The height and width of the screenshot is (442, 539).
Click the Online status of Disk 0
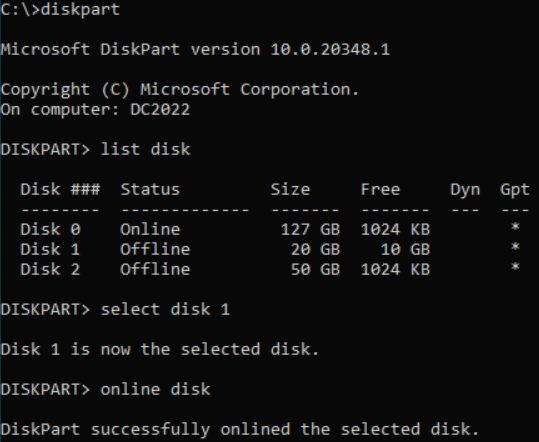tap(150, 229)
